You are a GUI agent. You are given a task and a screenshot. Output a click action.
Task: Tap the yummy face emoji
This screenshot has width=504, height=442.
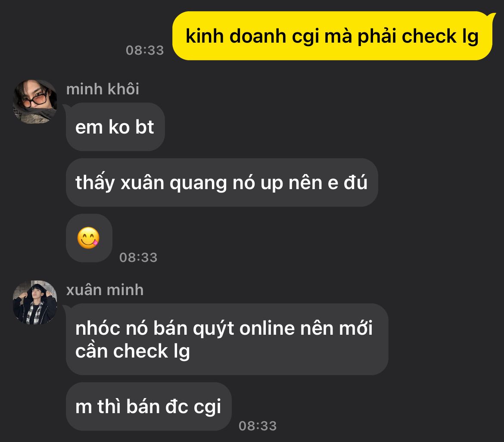click(88, 238)
